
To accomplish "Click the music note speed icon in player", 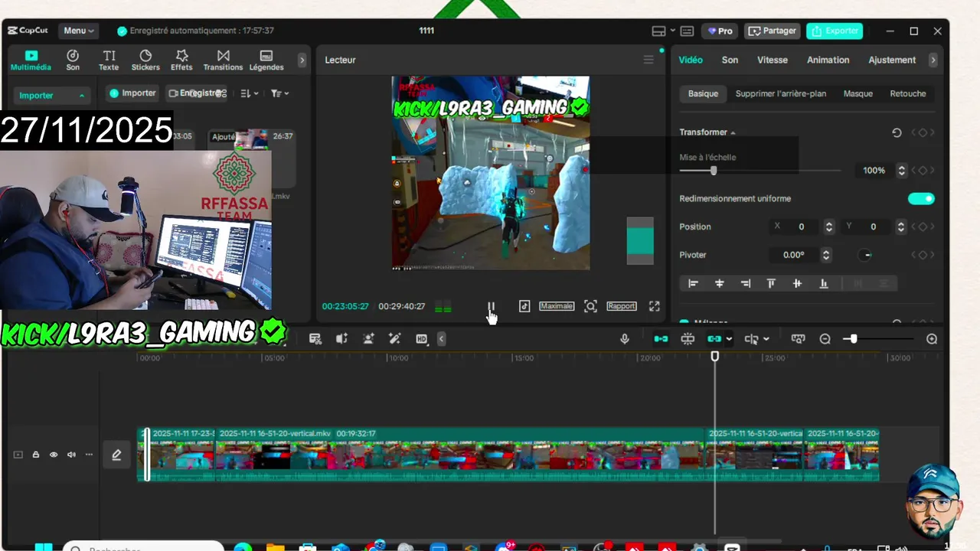I will coord(524,306).
